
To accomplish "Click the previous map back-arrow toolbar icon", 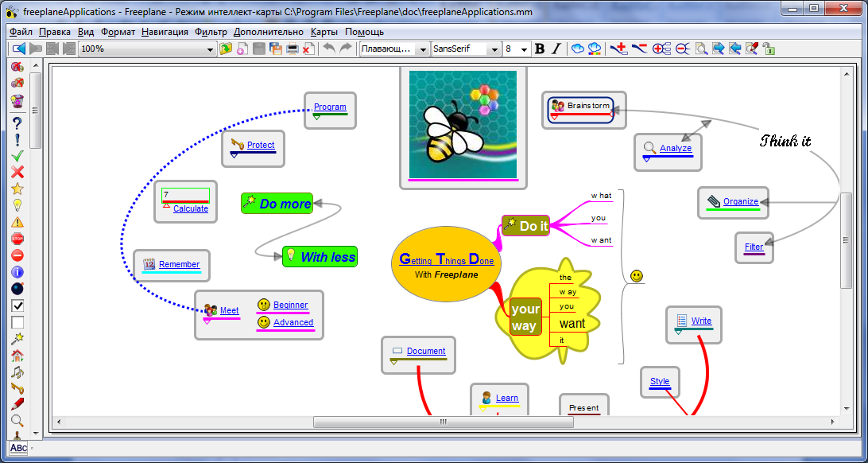I will pos(19,49).
